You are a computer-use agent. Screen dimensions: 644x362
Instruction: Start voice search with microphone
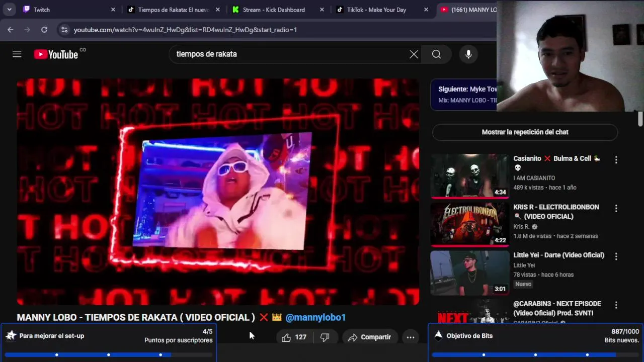pos(468,54)
